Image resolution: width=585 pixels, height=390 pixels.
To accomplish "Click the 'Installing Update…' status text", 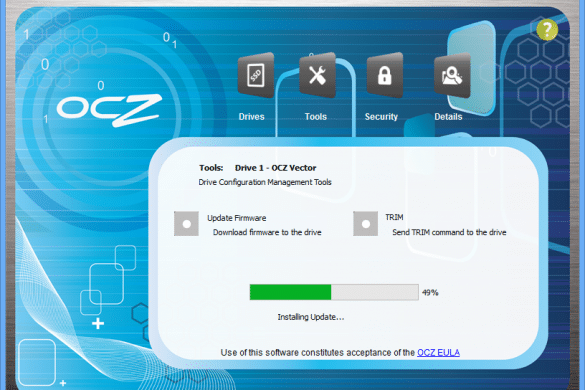I will (311, 317).
